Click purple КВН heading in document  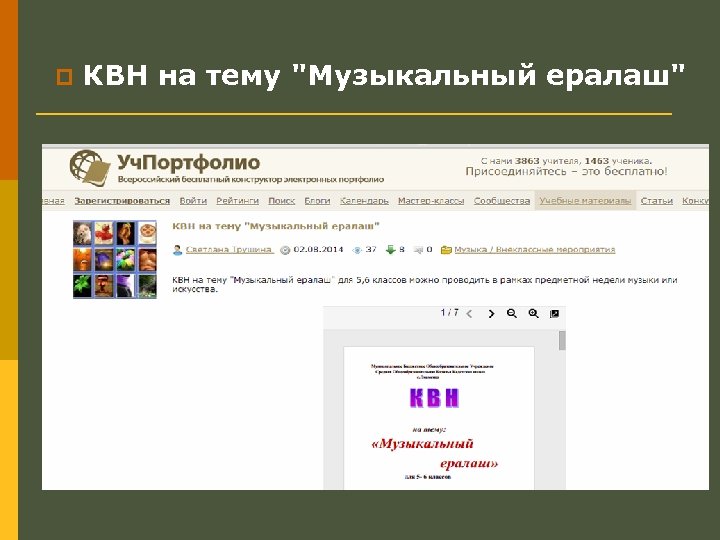pyautogui.click(x=434, y=398)
